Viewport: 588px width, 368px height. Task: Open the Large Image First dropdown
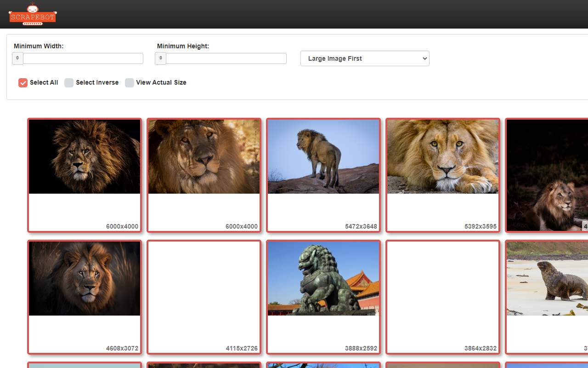point(365,58)
